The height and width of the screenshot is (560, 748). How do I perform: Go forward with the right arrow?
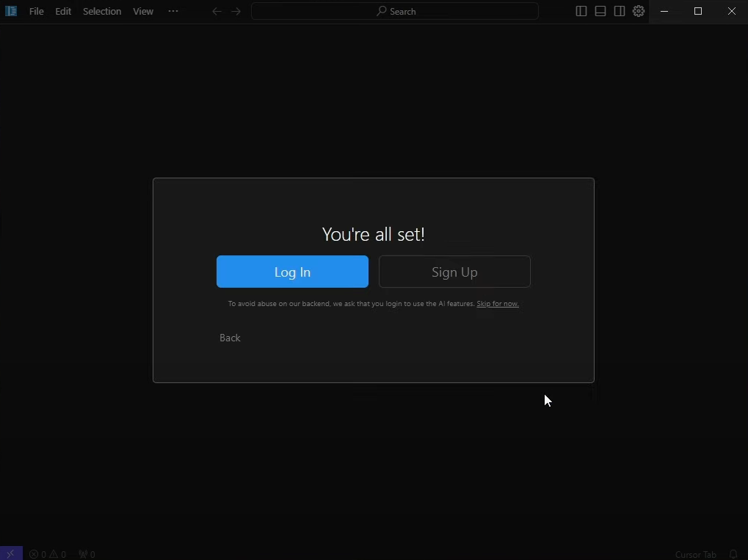pos(236,12)
